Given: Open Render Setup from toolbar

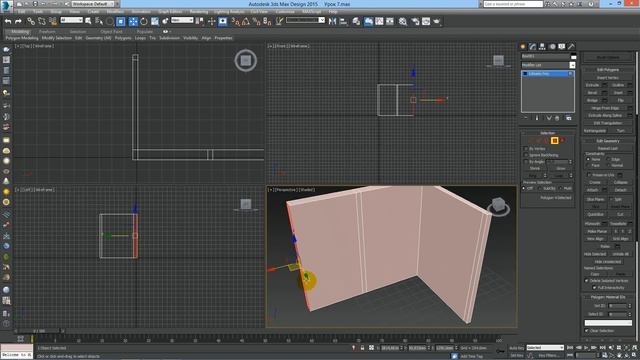Looking at the screenshot, I should tap(416, 21).
